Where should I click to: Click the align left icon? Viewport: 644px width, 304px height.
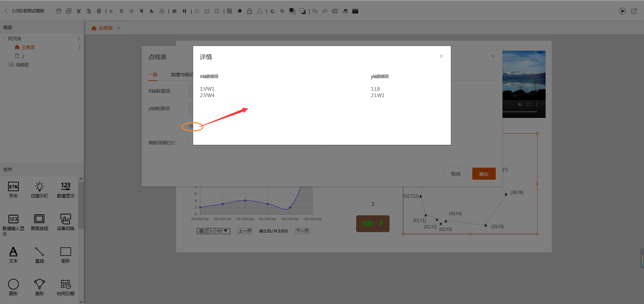tap(111, 11)
